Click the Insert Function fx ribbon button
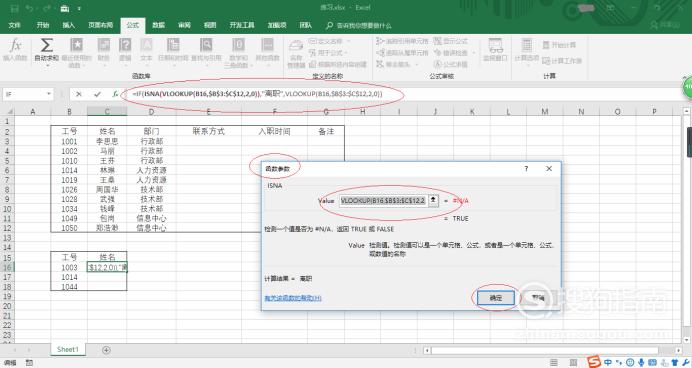Viewport: 692px width, 368px height. click(15, 49)
